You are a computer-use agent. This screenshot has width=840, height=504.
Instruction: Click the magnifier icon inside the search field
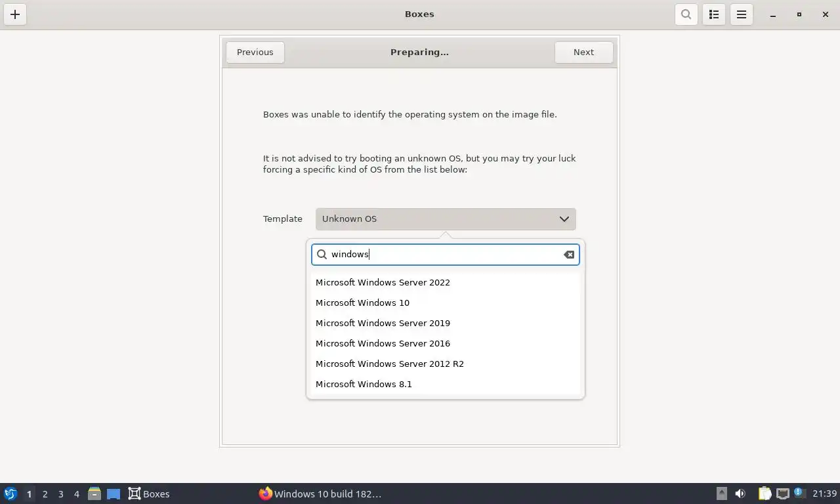point(322,255)
